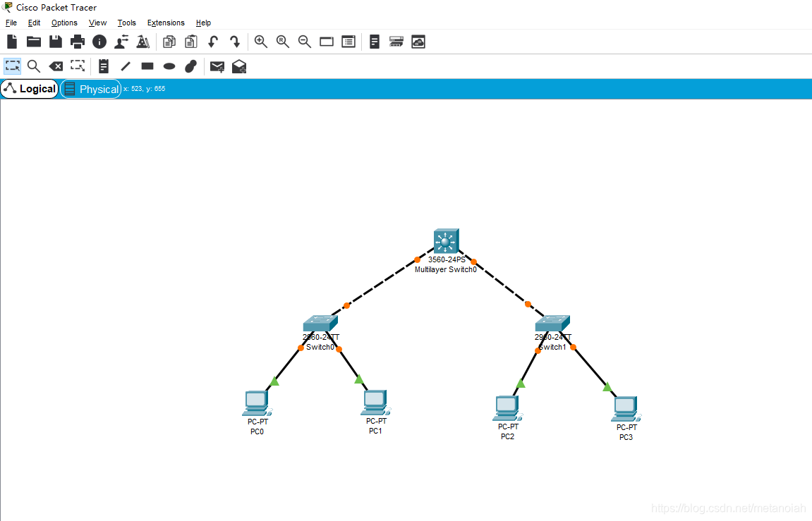Open the cloud image icon in toolbar
Image resolution: width=812 pixels, height=521 pixels.
point(418,42)
